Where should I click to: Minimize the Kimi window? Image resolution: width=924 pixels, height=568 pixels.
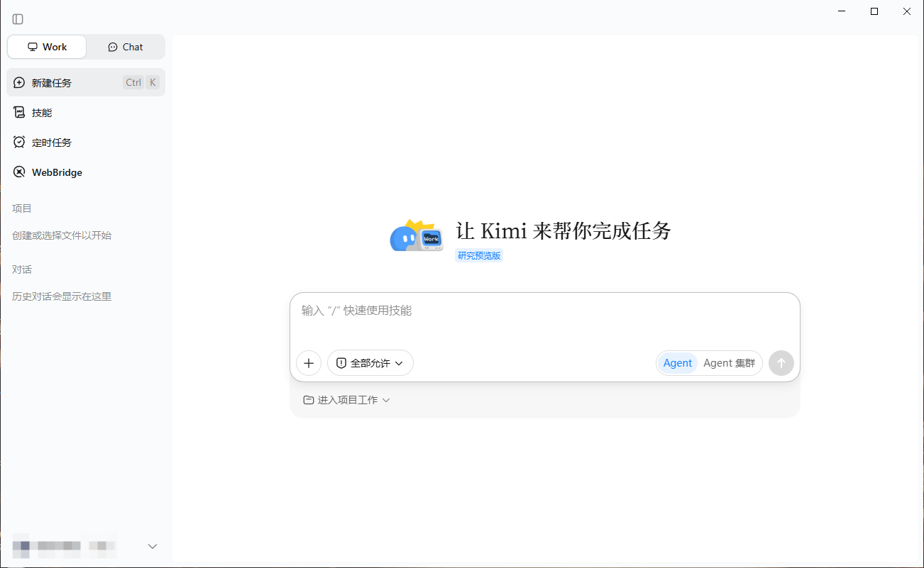click(842, 11)
